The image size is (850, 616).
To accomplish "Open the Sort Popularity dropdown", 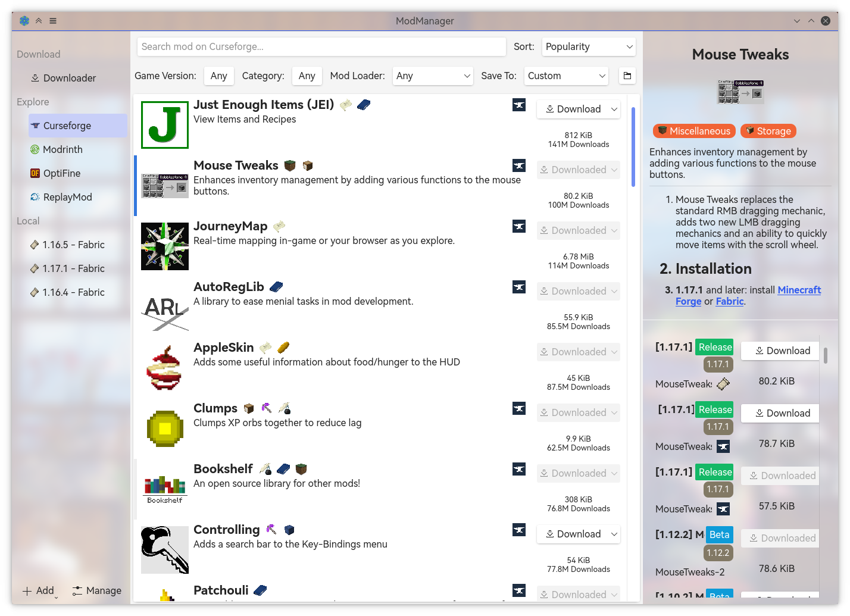I will pyautogui.click(x=589, y=46).
